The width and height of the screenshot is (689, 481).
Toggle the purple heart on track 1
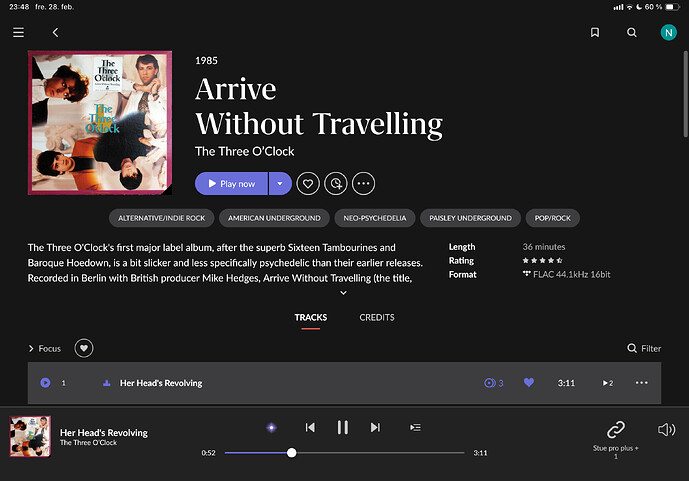coord(529,383)
